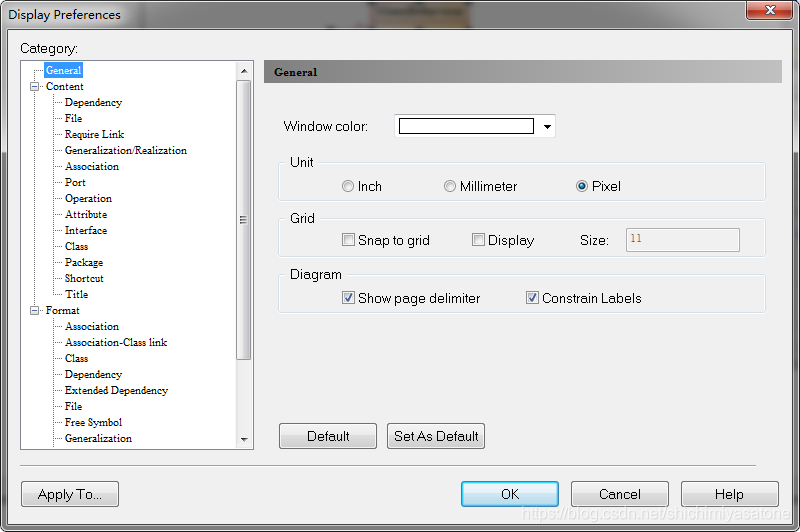The height and width of the screenshot is (532, 800).
Task: Tick the grid Display checkbox
Action: (478, 240)
